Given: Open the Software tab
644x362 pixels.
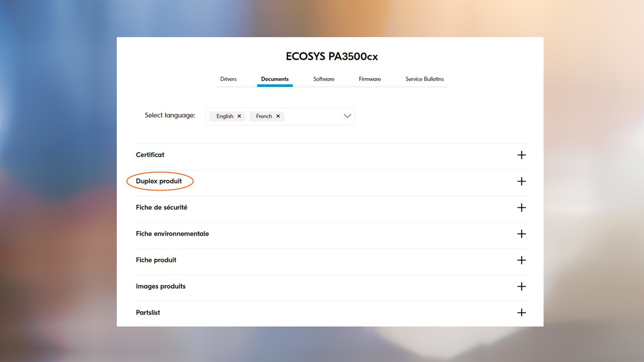Looking at the screenshot, I should pyautogui.click(x=324, y=79).
